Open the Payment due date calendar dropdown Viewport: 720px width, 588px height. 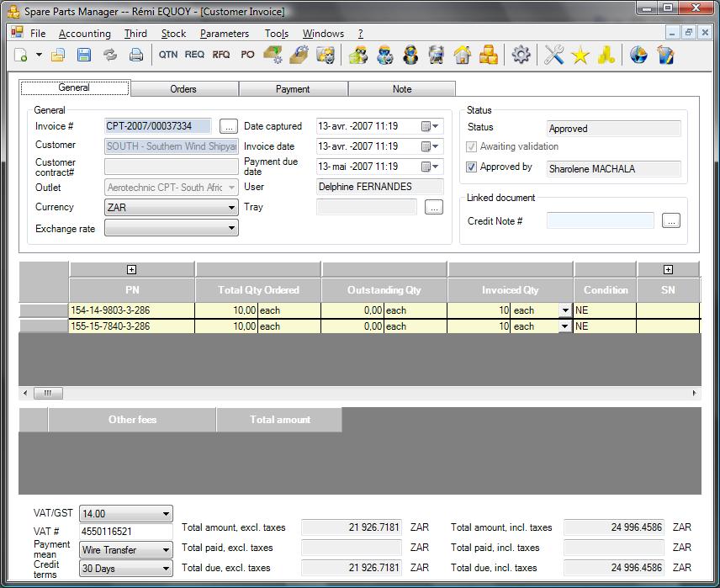coord(430,167)
